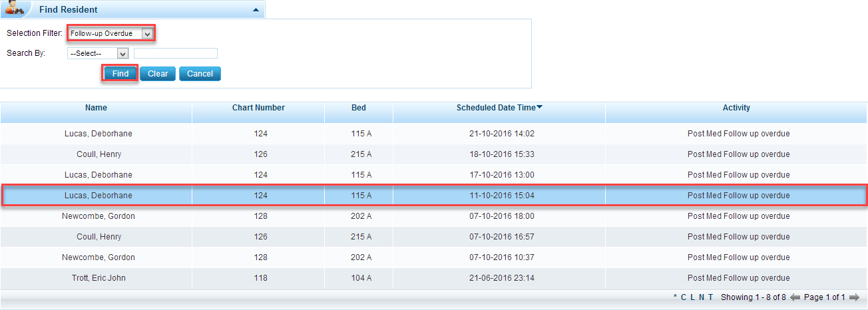This screenshot has width=868, height=310.
Task: Click the sort arrow beside Scheduled Date Time
Action: pos(539,108)
